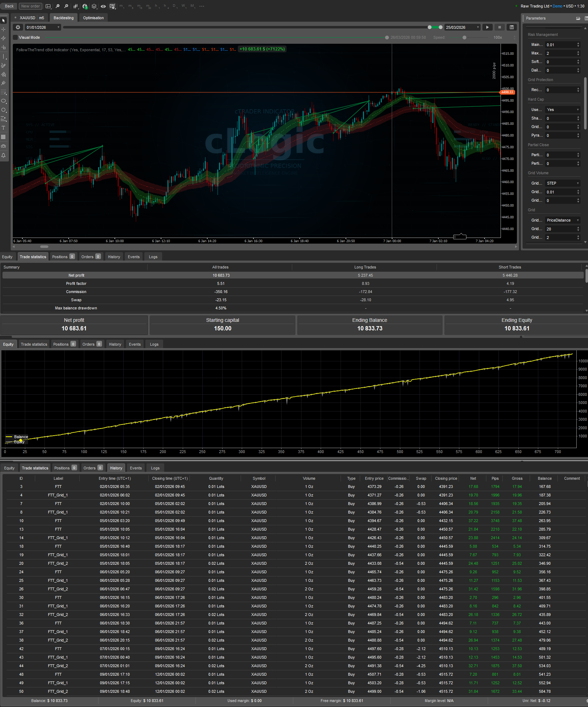Open backtesting settings via the gear icon

pyautogui.click(x=18, y=27)
